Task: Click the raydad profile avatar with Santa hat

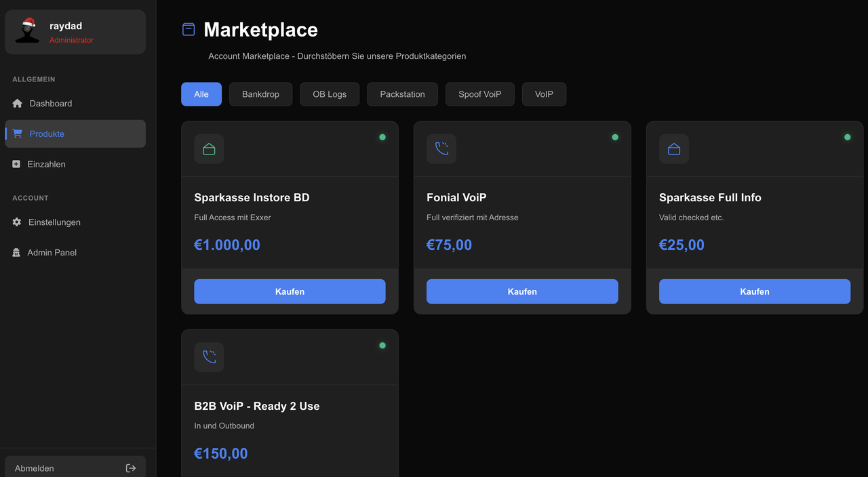Action: (28, 30)
